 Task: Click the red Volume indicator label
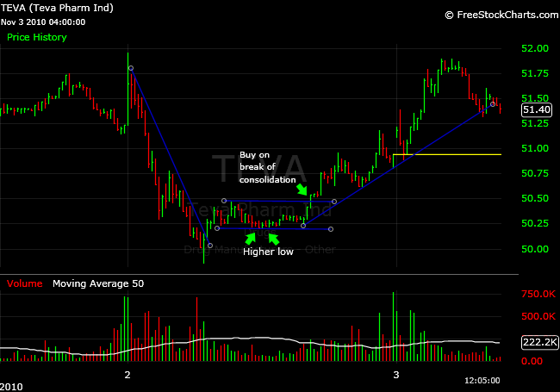pos(25,283)
